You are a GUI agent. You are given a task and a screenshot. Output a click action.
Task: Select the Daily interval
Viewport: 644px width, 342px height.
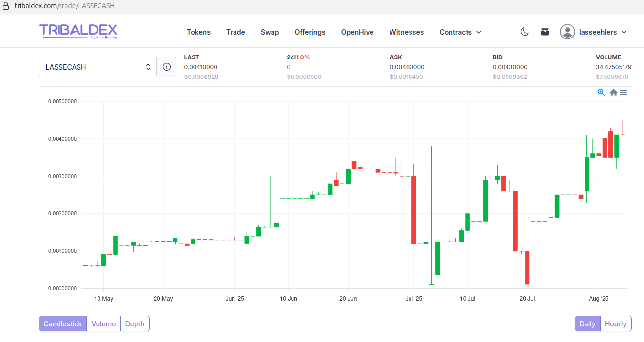[x=587, y=324]
